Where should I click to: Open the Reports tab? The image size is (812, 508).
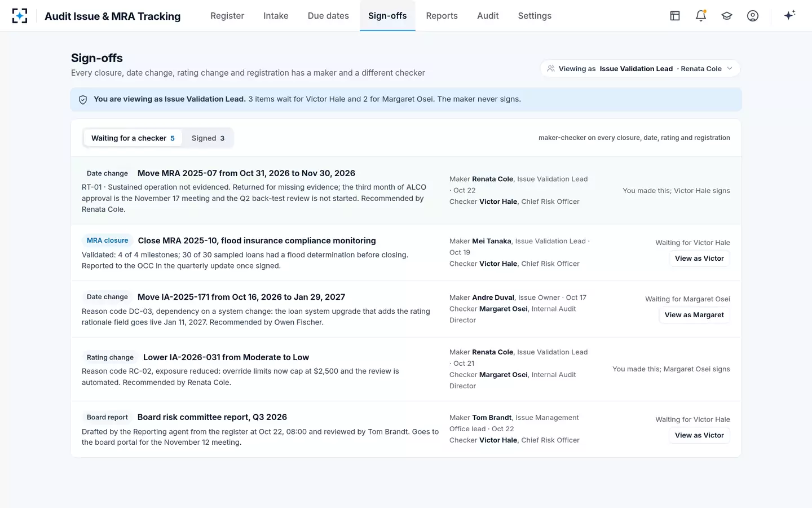click(442, 16)
